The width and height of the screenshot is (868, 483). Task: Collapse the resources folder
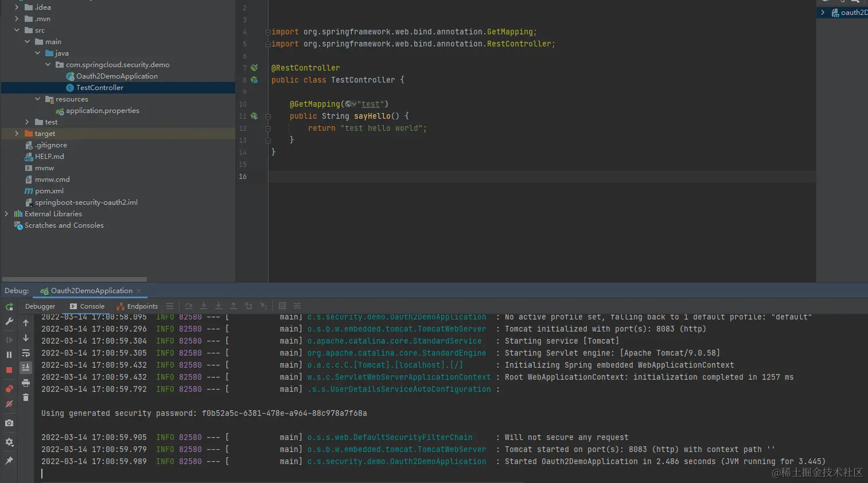pos(37,99)
